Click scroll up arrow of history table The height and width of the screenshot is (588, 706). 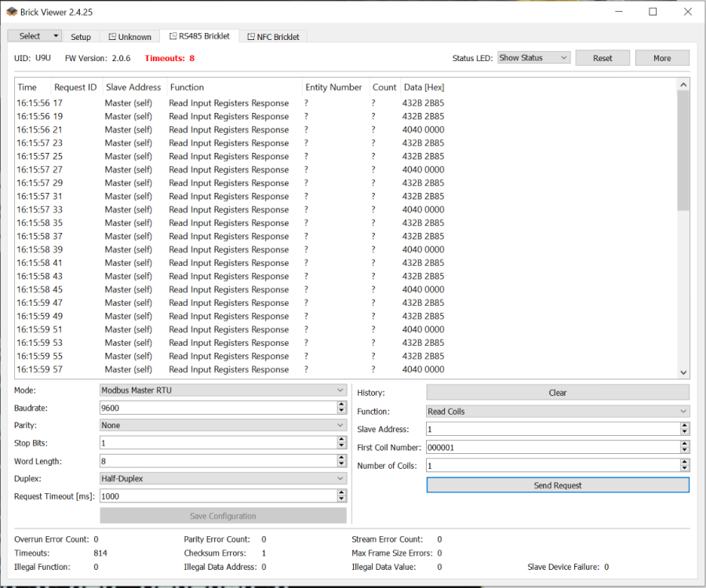coord(683,85)
